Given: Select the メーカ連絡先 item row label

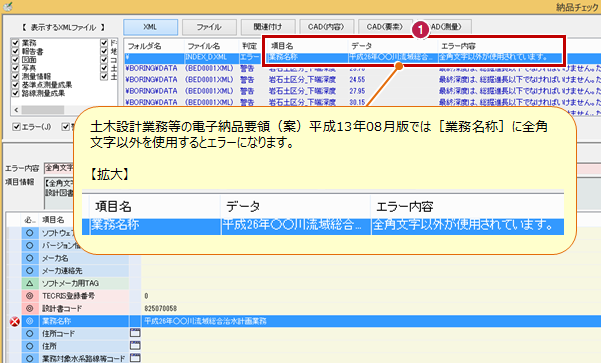Looking at the screenshot, I should click(x=62, y=271).
